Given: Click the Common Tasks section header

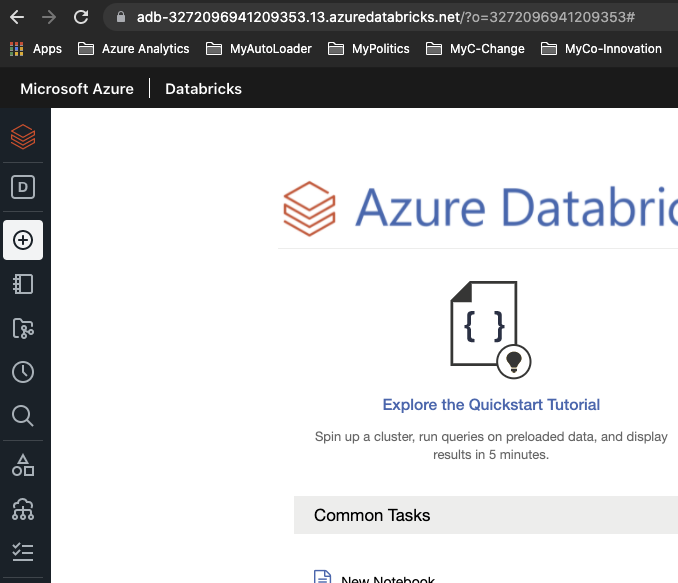Looking at the screenshot, I should pyautogui.click(x=486, y=515).
